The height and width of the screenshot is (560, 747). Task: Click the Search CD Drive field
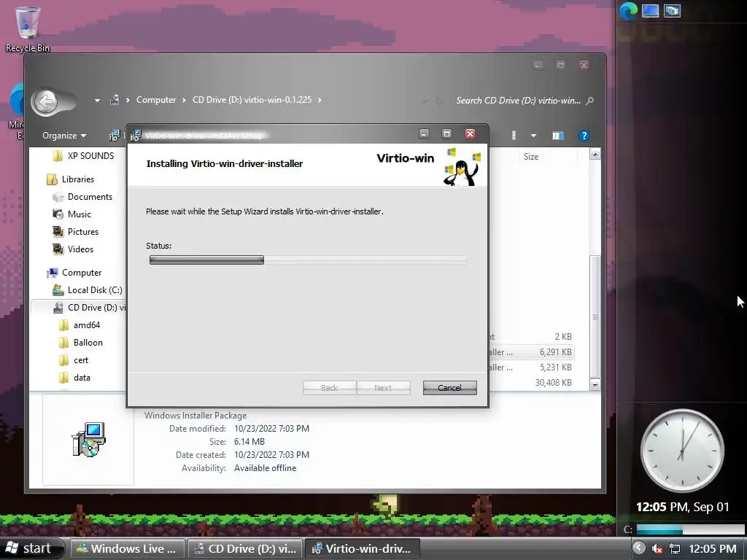[x=518, y=101]
